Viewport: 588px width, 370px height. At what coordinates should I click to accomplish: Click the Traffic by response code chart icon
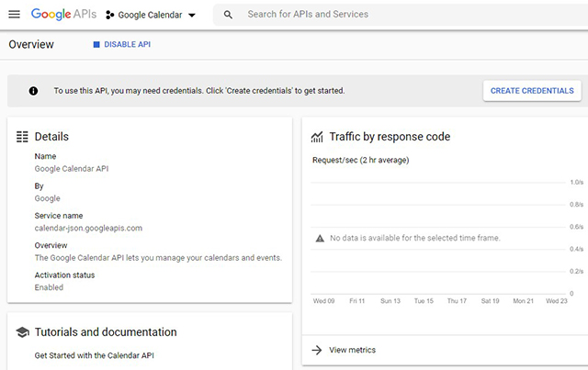click(x=317, y=137)
